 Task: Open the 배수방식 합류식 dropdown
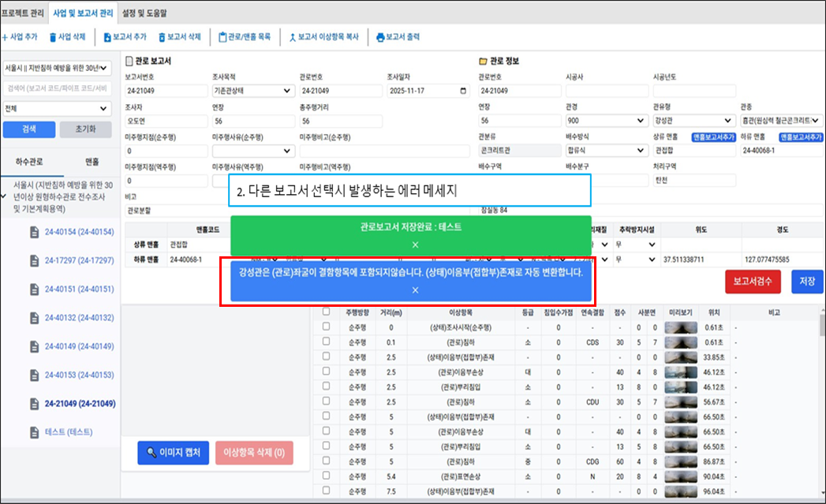tap(604, 151)
